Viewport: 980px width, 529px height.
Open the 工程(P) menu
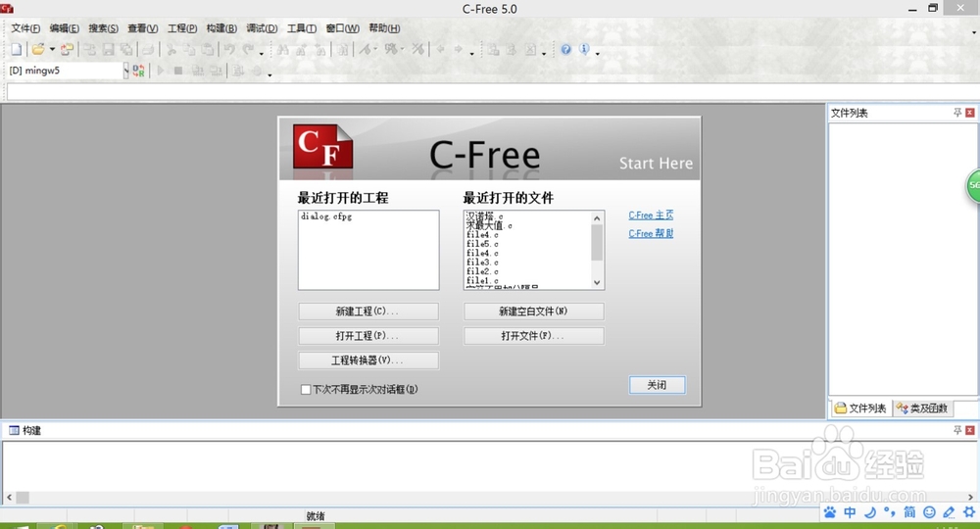pos(182,28)
